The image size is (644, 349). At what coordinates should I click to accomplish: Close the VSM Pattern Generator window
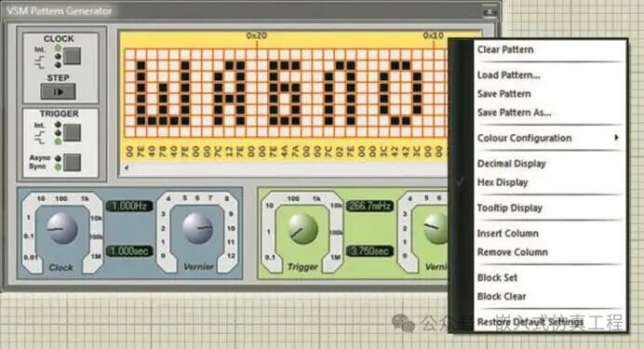pyautogui.click(x=490, y=12)
